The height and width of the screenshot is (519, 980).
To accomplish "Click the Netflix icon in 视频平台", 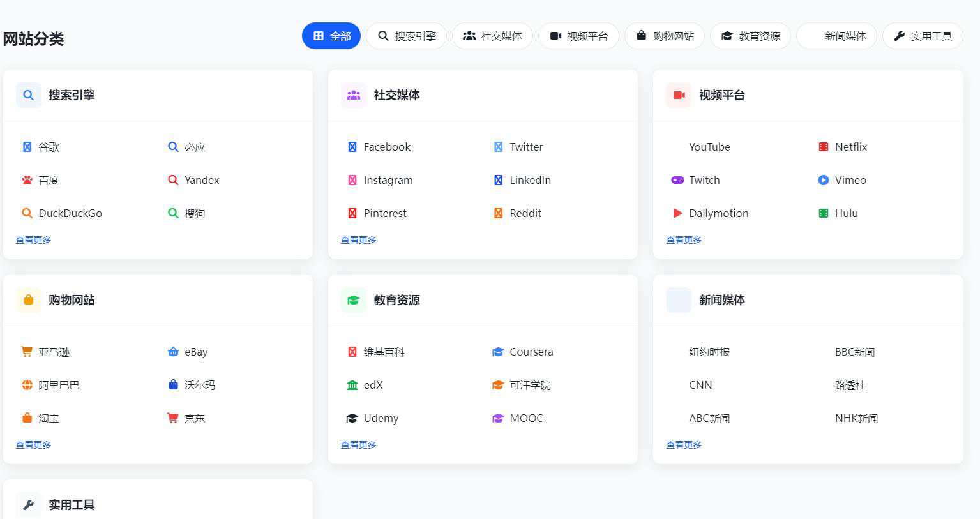I will (x=824, y=147).
